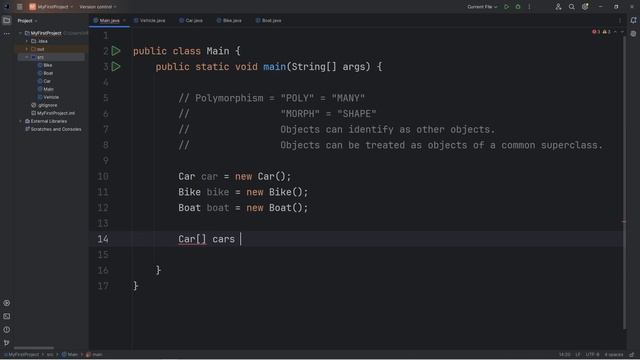The height and width of the screenshot is (360, 640).
Task: Click the MyFirstProject breadcrumb in status bar
Action: (22, 355)
